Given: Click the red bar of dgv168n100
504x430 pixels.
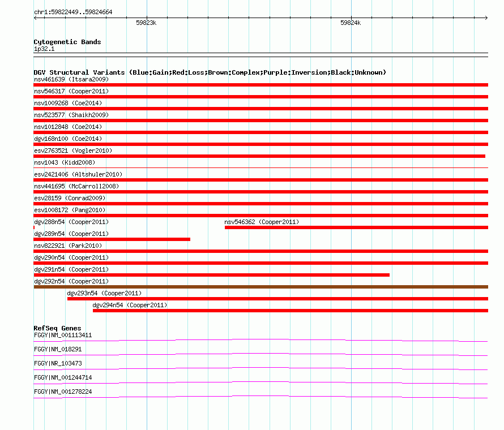Looking at the screenshot, I should click(260, 144).
